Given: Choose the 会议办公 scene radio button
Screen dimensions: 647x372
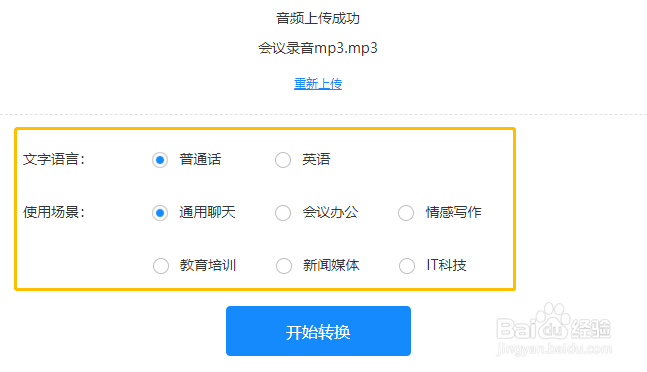Looking at the screenshot, I should tap(283, 213).
